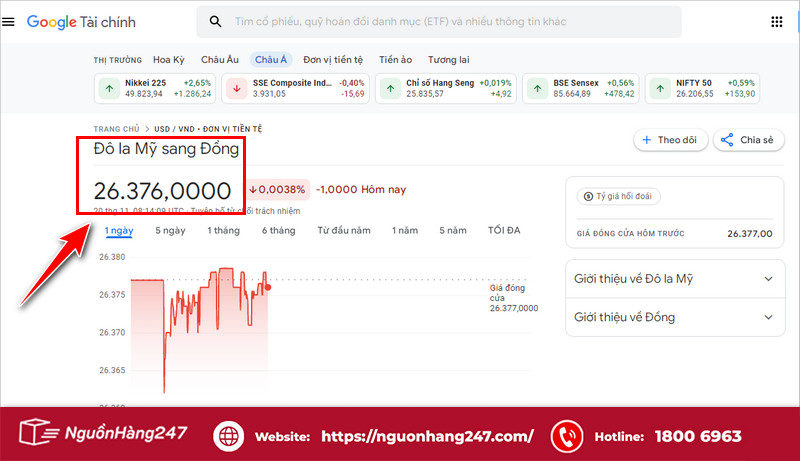Image resolution: width=800 pixels, height=461 pixels.
Task: Click the Hang Seng index arrow icon
Action: pos(389,88)
